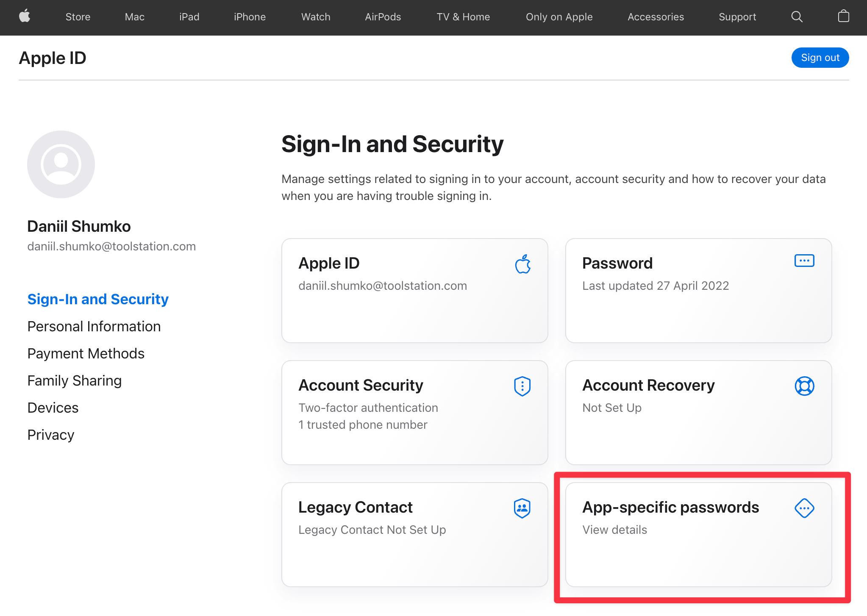This screenshot has width=867, height=616.
Task: Click the Account Security shield icon
Action: pos(522,386)
